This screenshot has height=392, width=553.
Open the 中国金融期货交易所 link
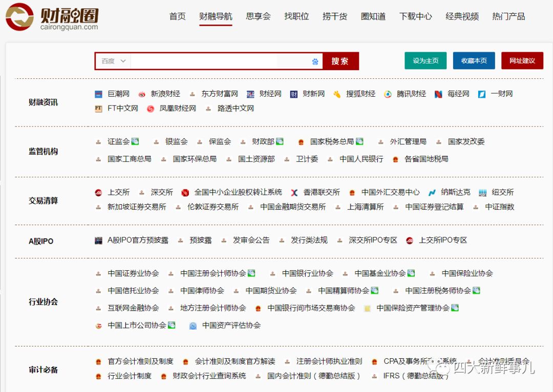click(x=293, y=207)
